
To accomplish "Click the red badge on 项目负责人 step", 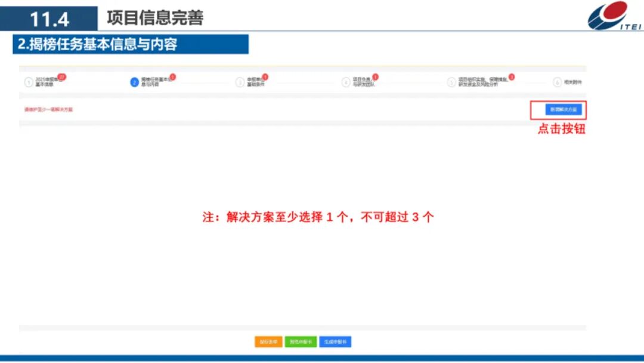I will (x=375, y=76).
